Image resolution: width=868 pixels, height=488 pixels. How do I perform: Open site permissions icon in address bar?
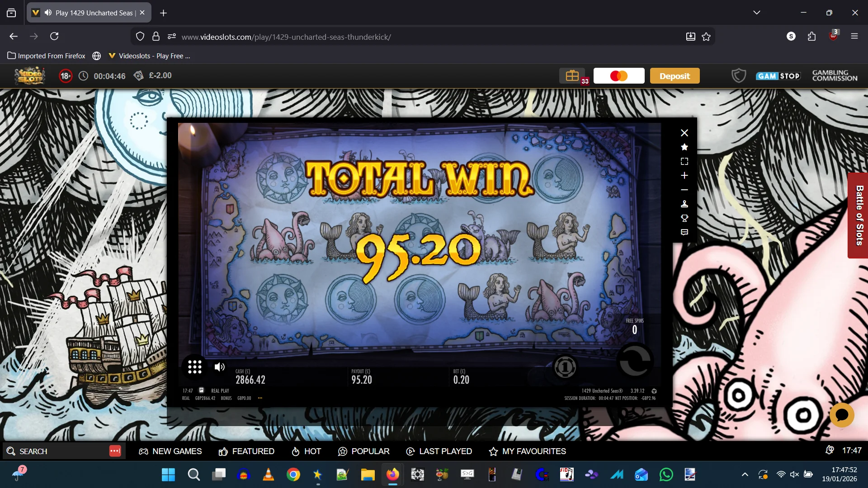tap(172, 36)
